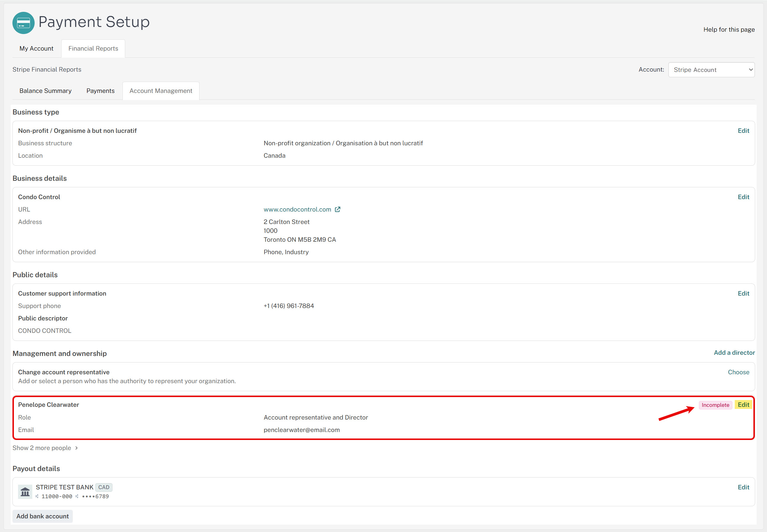The height and width of the screenshot is (532, 767).
Task: Click the Change account representative heading
Action: (64, 372)
